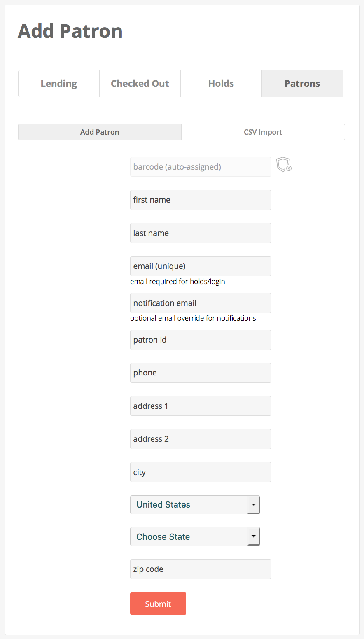Switch to CSV Import view
The image size is (364, 639).
(263, 132)
